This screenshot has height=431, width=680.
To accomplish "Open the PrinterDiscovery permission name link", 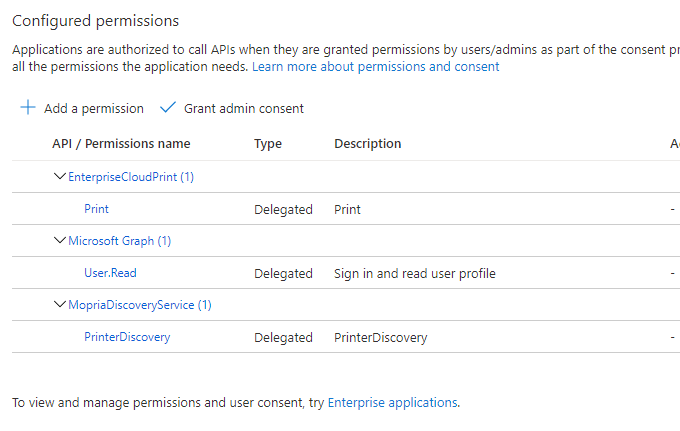I will click(x=127, y=337).
